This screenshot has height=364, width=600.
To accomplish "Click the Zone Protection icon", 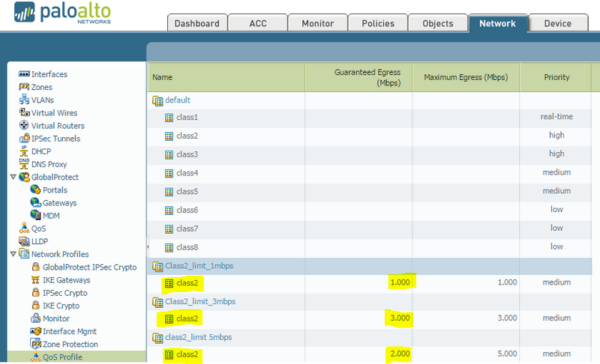I will (x=35, y=345).
